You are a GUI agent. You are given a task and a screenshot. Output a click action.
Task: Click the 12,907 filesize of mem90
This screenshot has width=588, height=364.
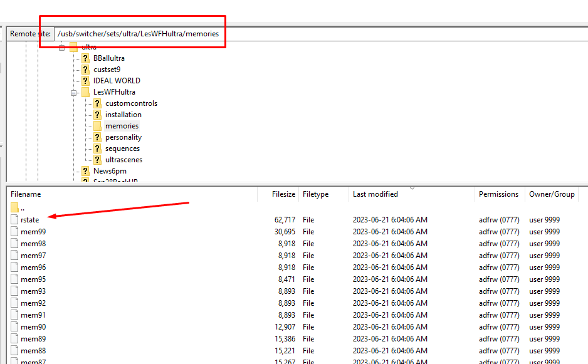285,327
